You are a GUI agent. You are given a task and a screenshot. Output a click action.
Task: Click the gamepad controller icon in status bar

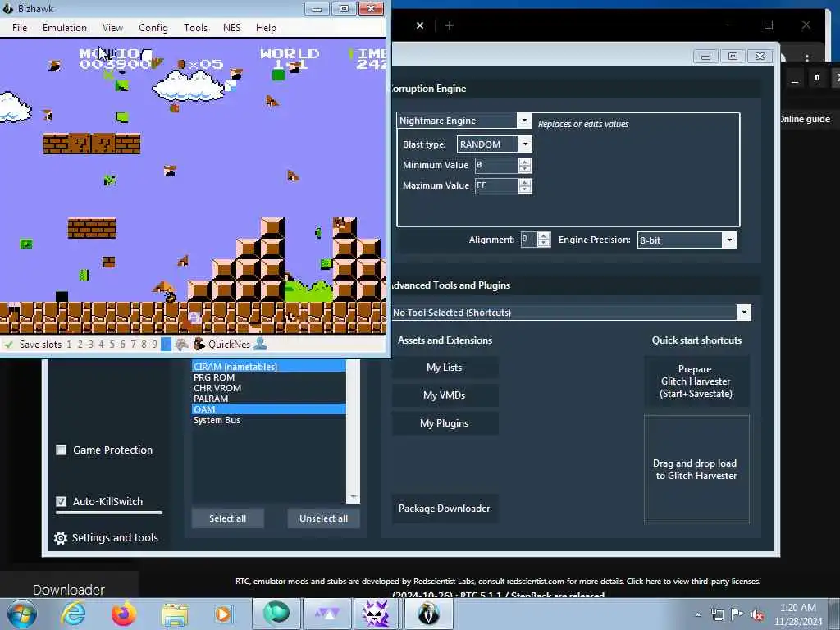pos(182,345)
